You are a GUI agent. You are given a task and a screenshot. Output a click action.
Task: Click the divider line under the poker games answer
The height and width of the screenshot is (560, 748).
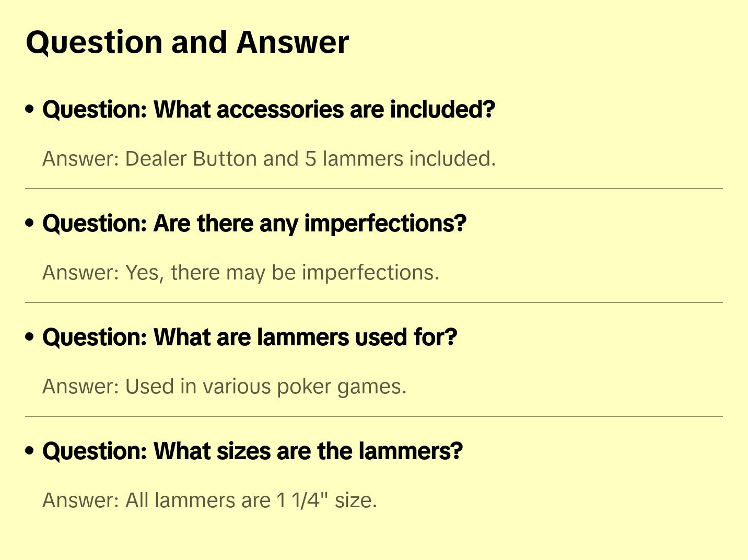[x=374, y=416]
